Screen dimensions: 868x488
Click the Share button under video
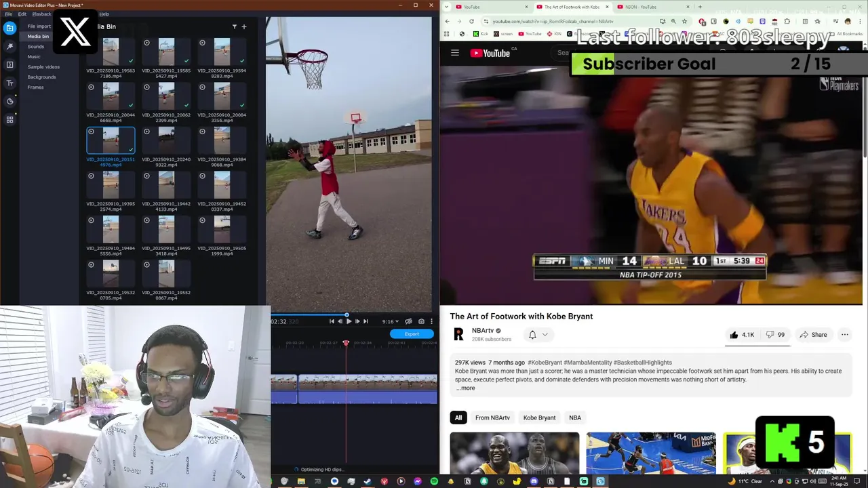click(813, 335)
